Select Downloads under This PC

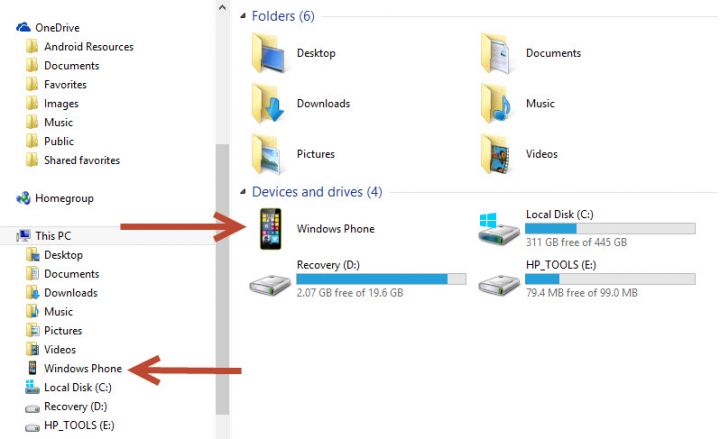(71, 293)
